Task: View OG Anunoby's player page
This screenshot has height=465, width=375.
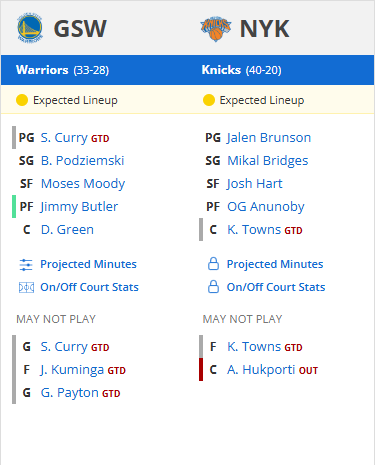Action: pos(266,207)
